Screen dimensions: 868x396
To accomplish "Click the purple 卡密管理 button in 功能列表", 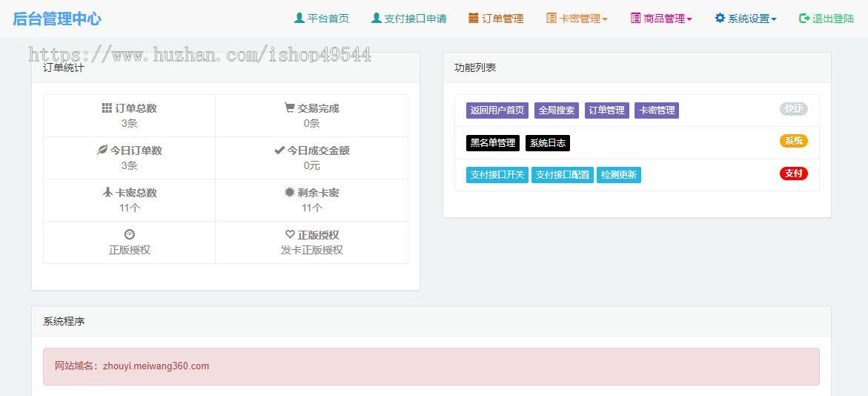I will coord(657,110).
